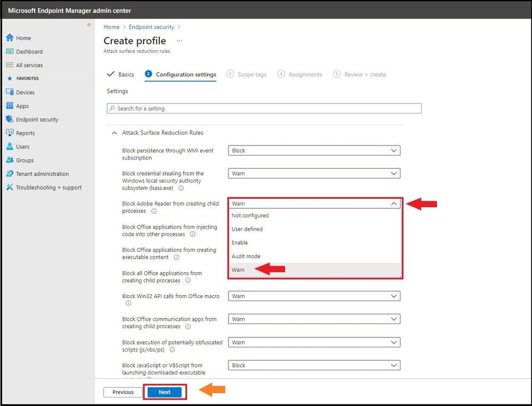The image size is (532, 406).
Task: Click info icon for Office executable content rule
Action: pos(176,257)
